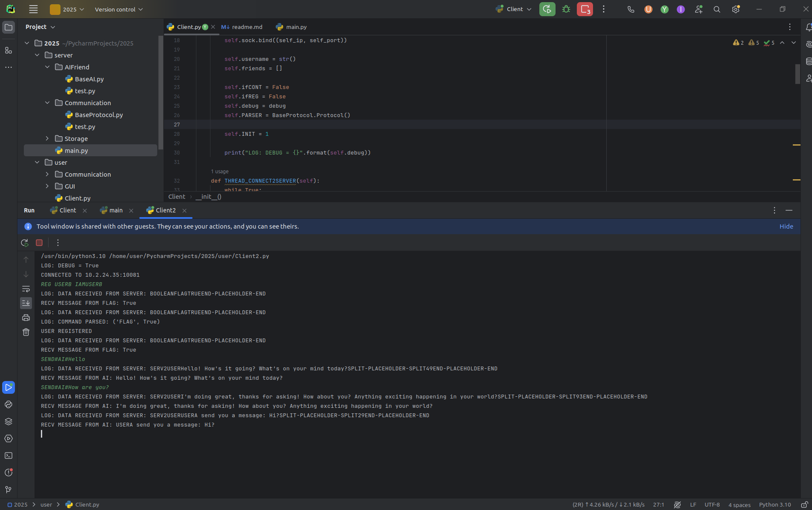Open the Python Packages layers icon
This screenshot has width=812, height=510.
point(9,421)
